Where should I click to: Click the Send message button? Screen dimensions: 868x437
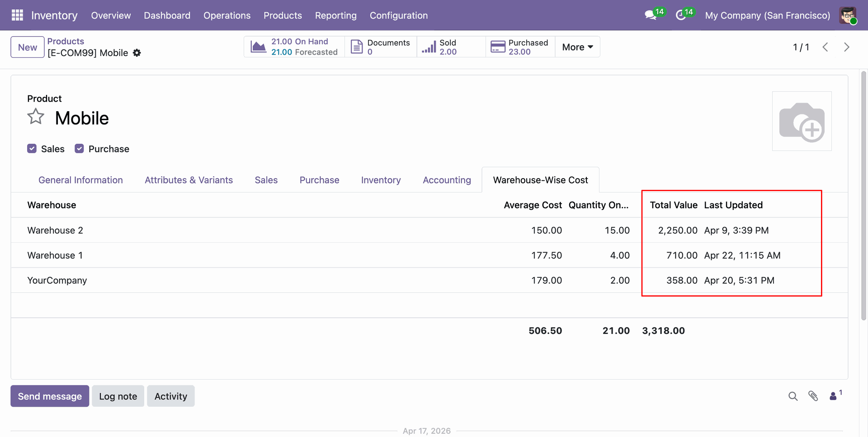point(50,396)
